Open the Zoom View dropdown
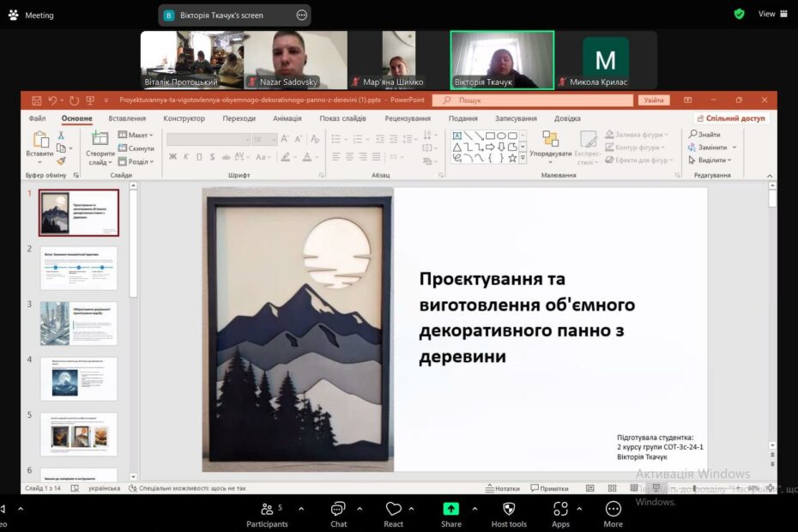798x532 pixels. (771, 14)
